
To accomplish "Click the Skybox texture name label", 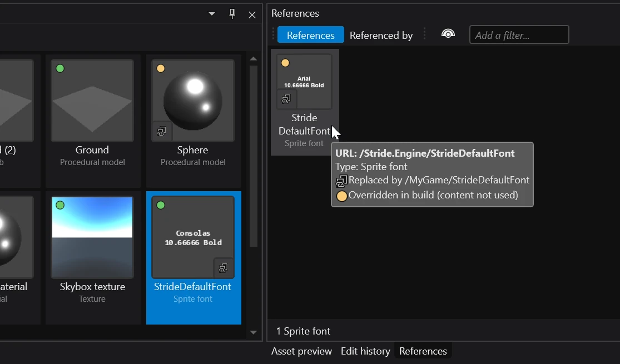I will click(x=92, y=287).
